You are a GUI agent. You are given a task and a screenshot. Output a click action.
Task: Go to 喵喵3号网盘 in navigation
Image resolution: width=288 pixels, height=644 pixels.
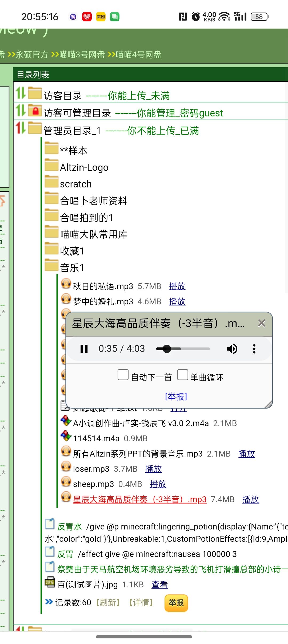coord(82,54)
